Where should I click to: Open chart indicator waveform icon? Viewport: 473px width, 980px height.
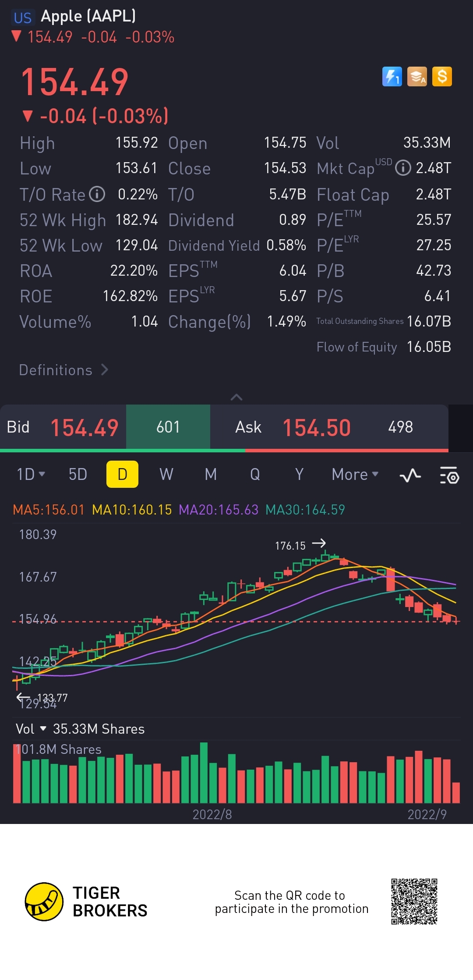click(410, 475)
